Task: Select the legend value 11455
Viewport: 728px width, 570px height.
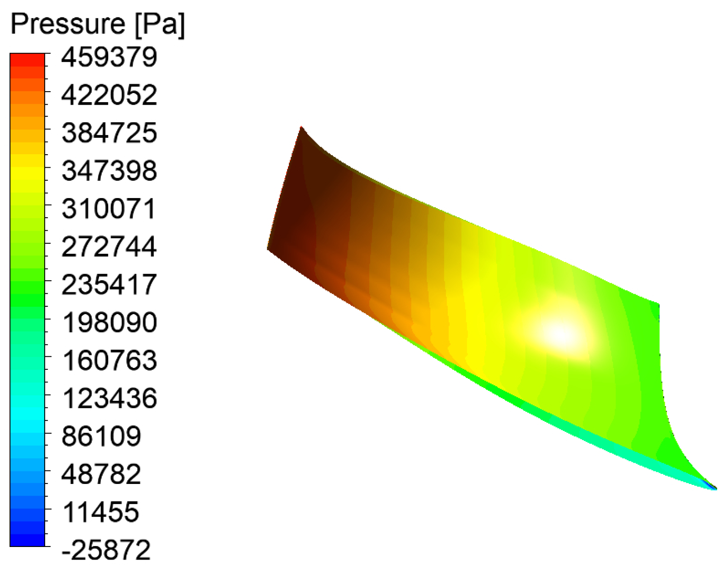Action: click(x=100, y=512)
